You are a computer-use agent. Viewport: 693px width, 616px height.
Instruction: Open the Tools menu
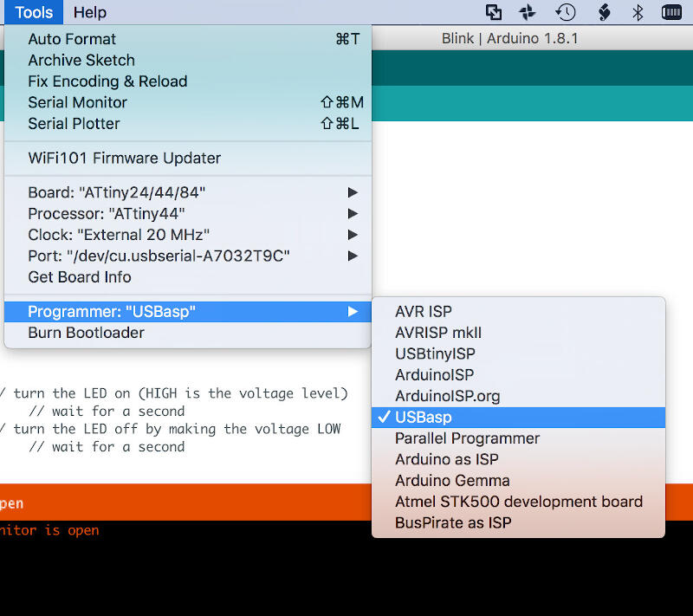tap(34, 12)
